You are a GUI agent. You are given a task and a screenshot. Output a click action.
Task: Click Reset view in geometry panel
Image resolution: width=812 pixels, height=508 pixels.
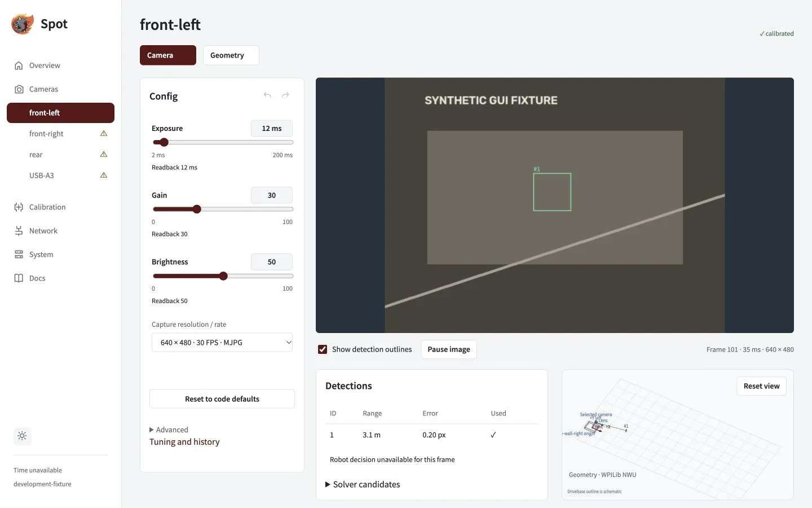click(x=761, y=386)
